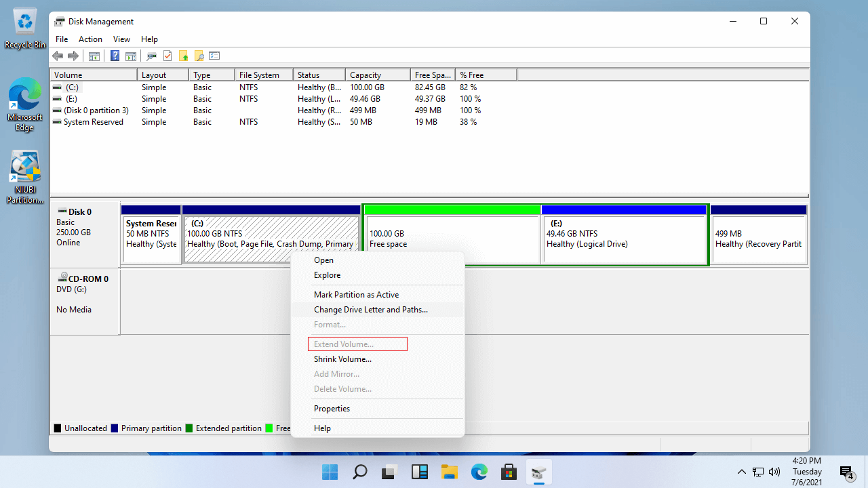Click the Forward arrow in toolbar
Image resolution: width=868 pixels, height=488 pixels.
73,56
